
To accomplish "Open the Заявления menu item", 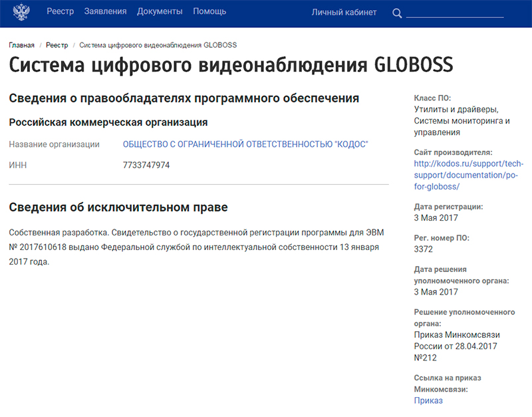I will 105,11.
